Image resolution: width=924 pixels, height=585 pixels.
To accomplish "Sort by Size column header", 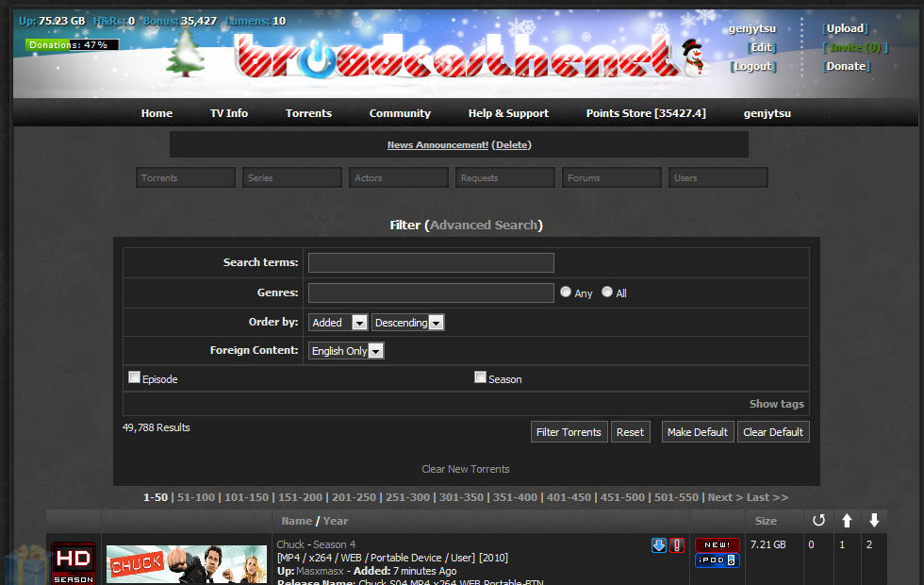I will point(766,521).
